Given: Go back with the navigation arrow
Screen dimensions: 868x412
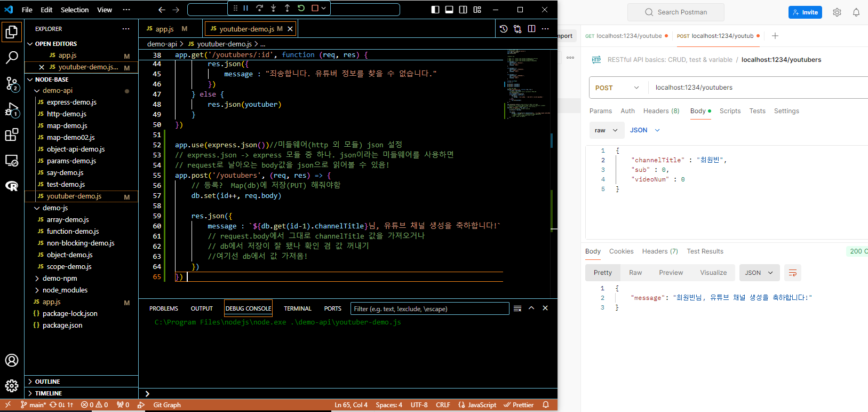Looking at the screenshot, I should pos(162,10).
